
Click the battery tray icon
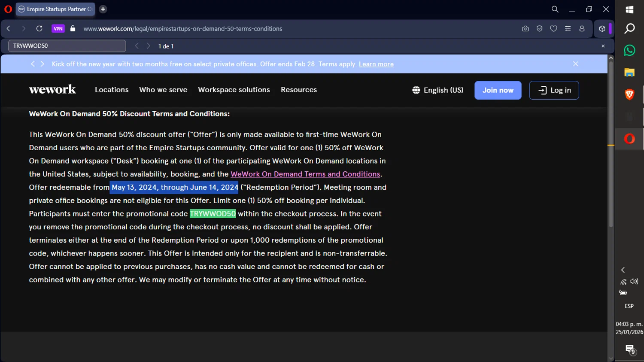[623, 292]
